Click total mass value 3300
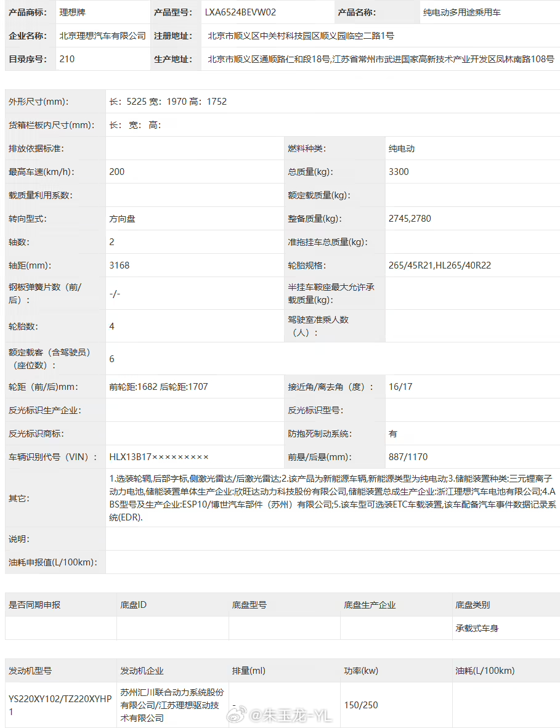Viewport: 560px width, 728px height. (399, 172)
